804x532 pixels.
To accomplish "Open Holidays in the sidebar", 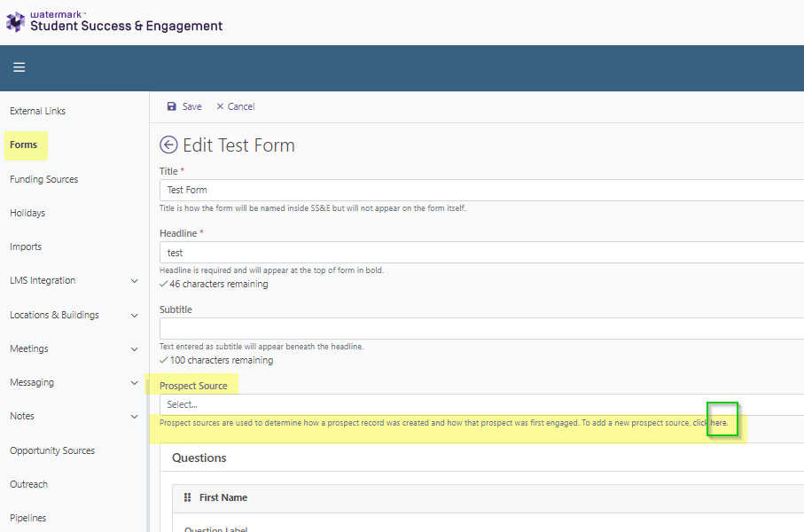I will 27,213.
